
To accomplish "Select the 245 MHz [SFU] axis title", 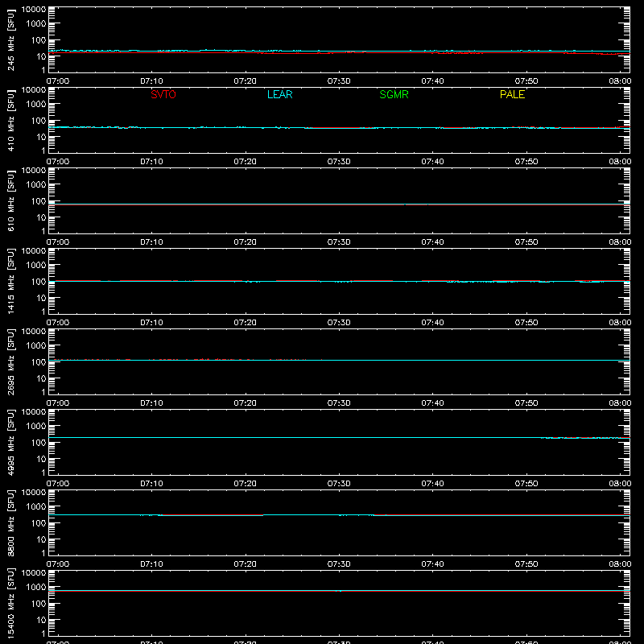I will click(x=11, y=39).
